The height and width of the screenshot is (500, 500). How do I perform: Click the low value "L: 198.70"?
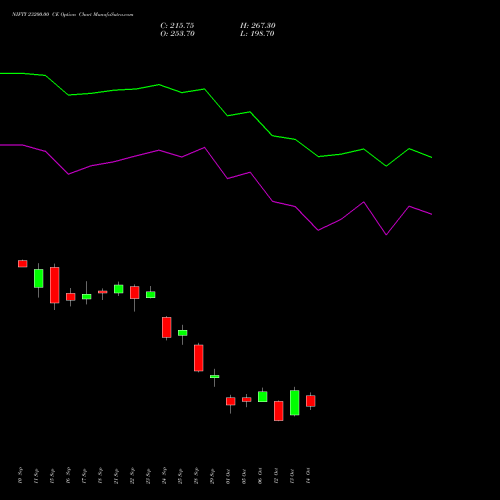[257, 34]
